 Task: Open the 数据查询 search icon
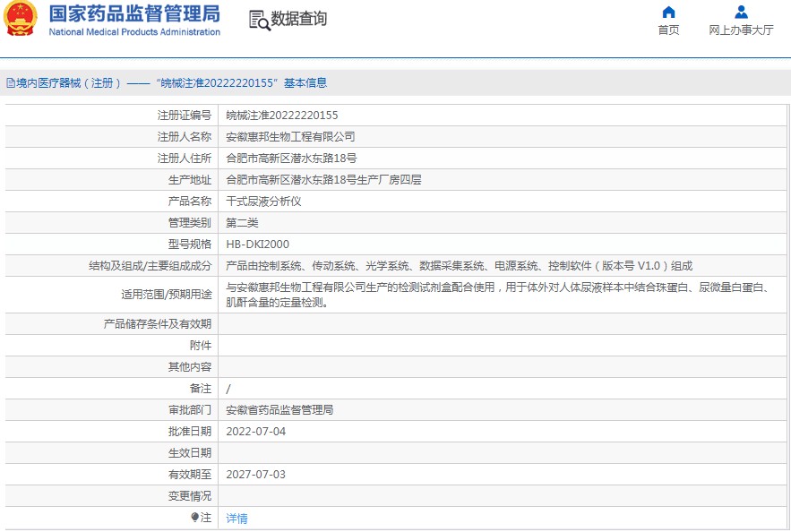[259, 21]
